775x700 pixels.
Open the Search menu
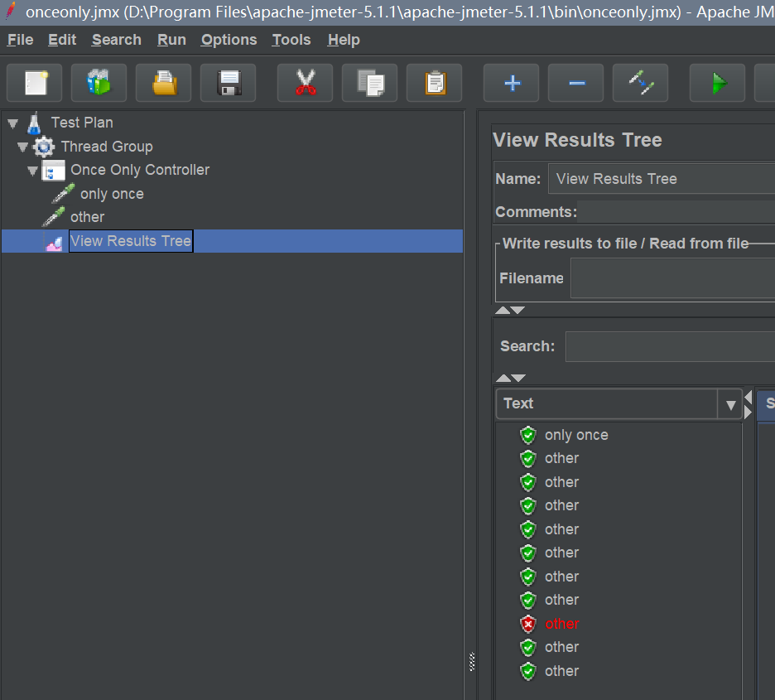point(117,40)
